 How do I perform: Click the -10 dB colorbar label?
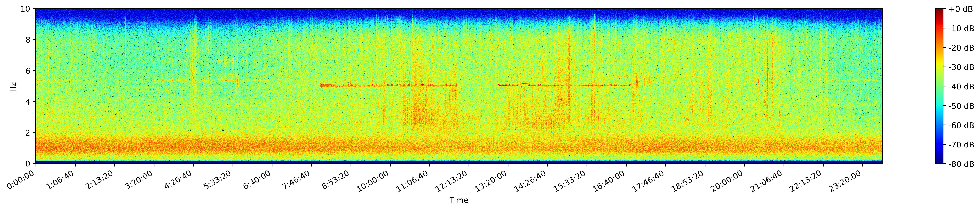point(961,29)
